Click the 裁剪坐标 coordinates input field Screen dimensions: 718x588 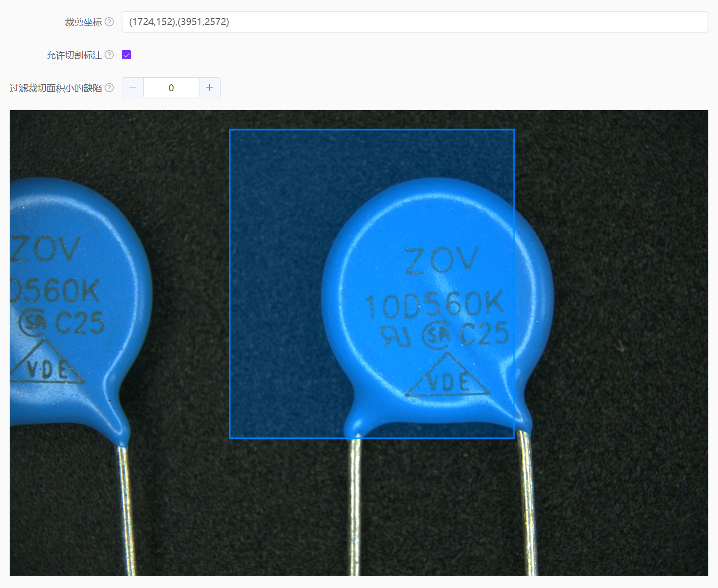[x=415, y=22]
